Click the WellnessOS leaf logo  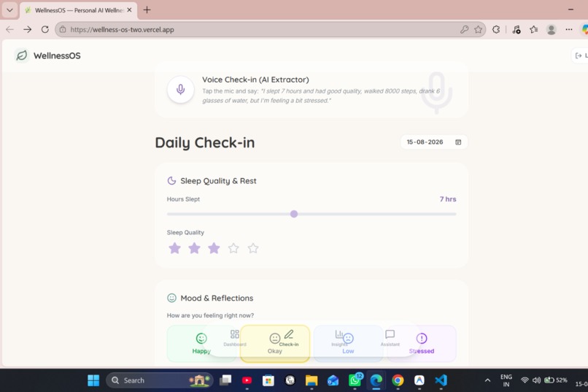tap(21, 55)
